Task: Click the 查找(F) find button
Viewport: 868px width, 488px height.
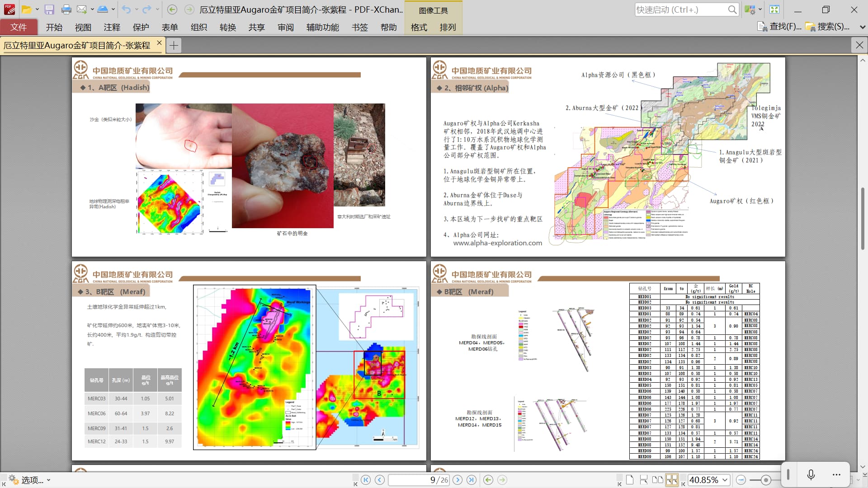Action: click(x=779, y=27)
